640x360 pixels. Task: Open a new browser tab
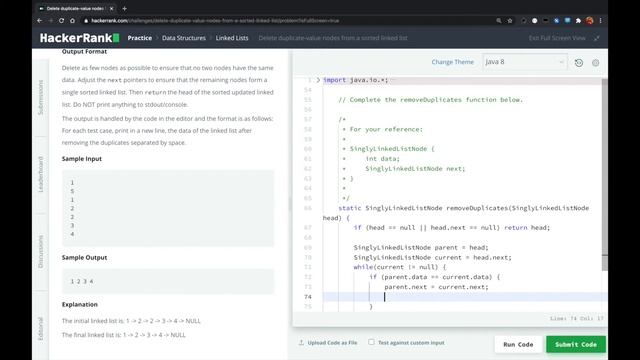(124, 8)
